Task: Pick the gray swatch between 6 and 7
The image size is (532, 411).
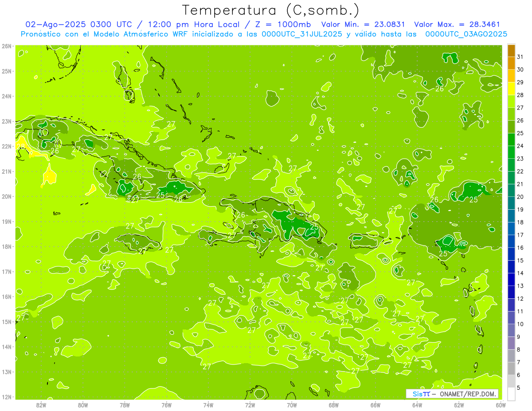Action: (511, 368)
